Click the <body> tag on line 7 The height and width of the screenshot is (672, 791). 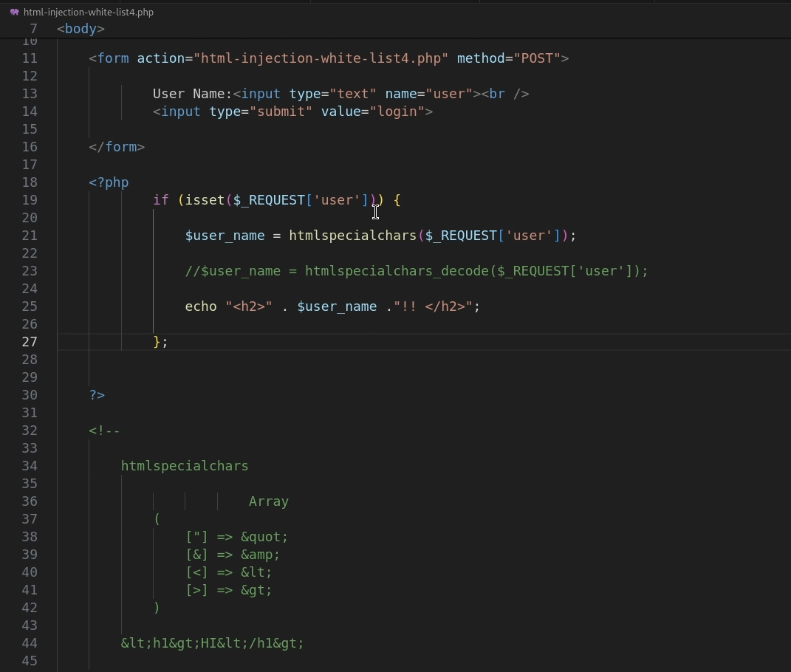pos(81,29)
